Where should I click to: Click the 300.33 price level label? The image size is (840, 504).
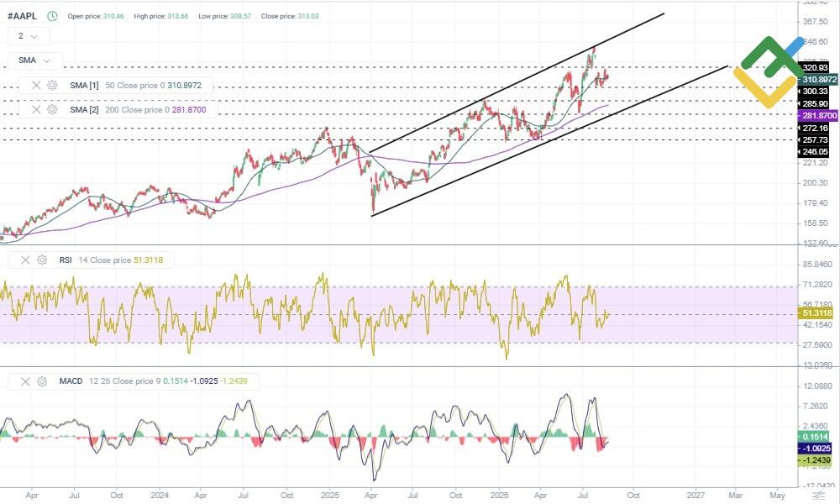(x=815, y=91)
